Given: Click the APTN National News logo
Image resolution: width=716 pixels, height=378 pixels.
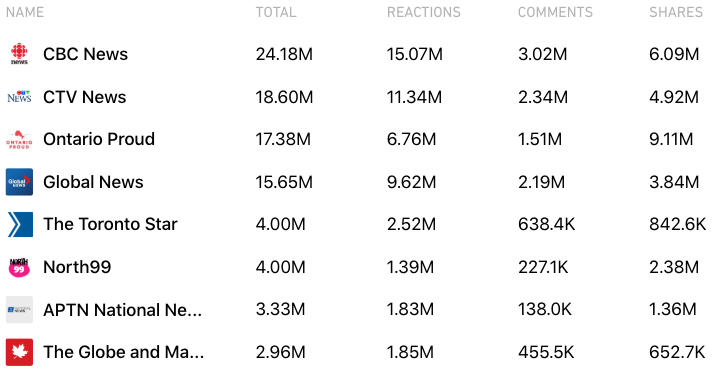Looking at the screenshot, I should (x=19, y=310).
